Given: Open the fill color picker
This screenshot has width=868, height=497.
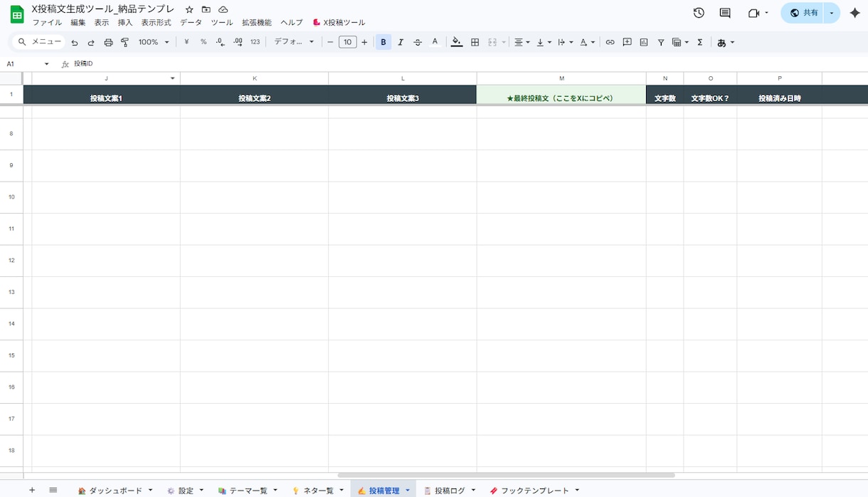Looking at the screenshot, I should click(457, 42).
